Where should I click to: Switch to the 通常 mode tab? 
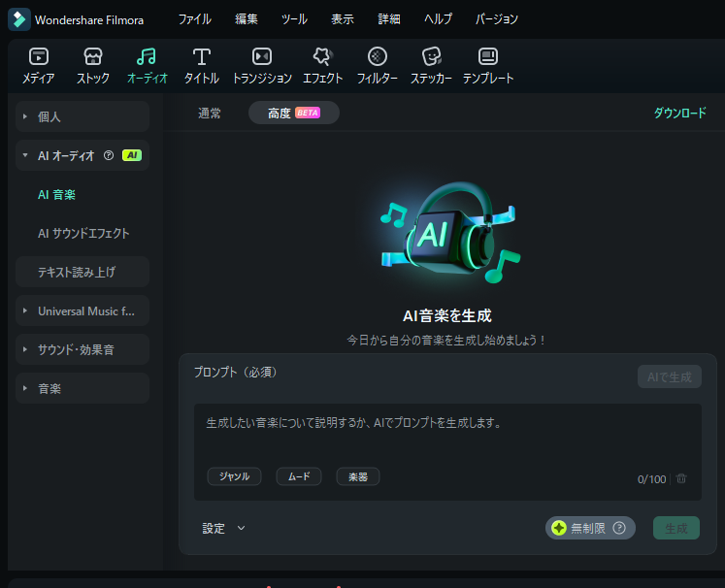coord(210,113)
